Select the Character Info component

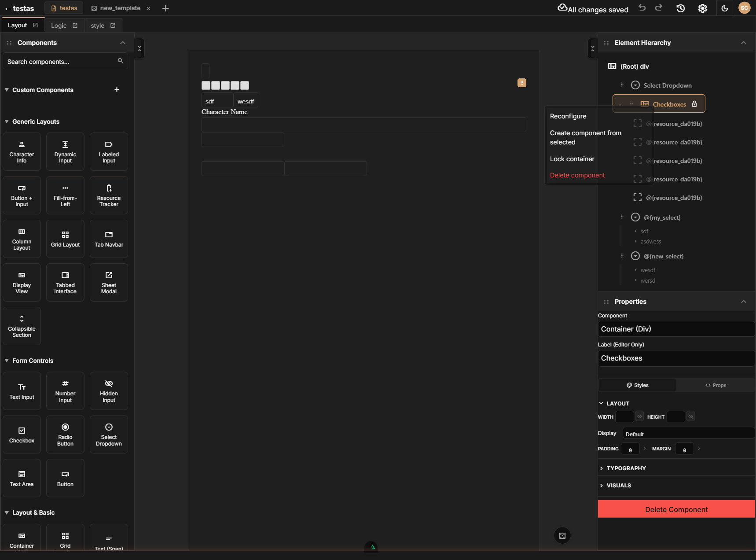pyautogui.click(x=22, y=151)
